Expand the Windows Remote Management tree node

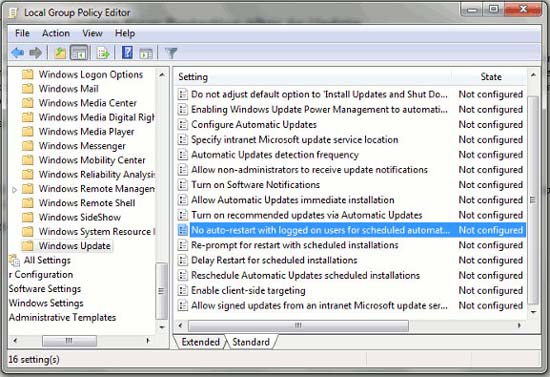coord(14,189)
